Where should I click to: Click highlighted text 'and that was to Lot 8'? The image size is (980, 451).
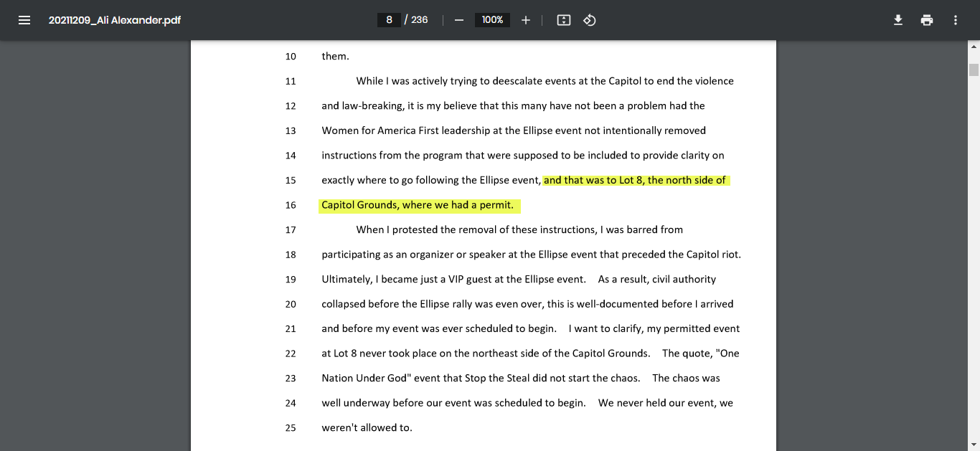(594, 180)
